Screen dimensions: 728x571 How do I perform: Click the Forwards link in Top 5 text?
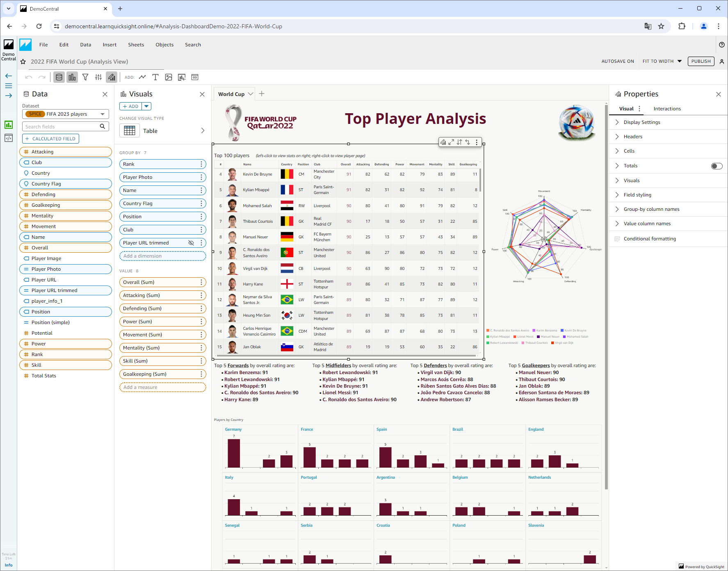click(x=238, y=365)
